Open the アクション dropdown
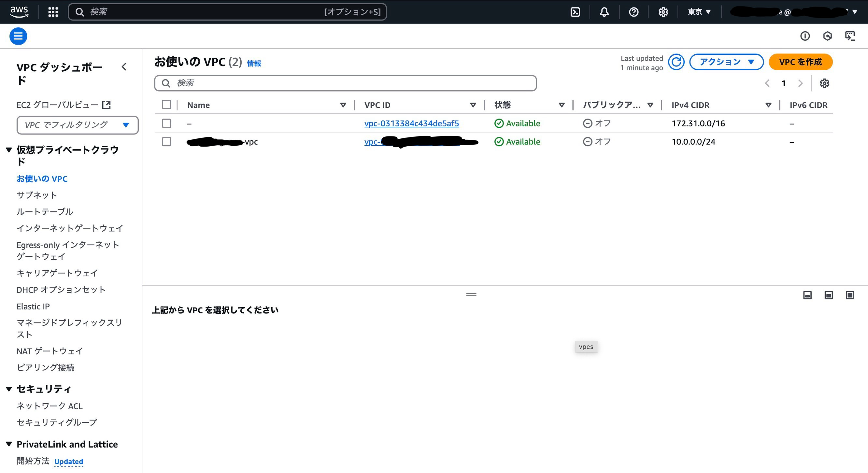This screenshot has height=473, width=868. [x=726, y=62]
